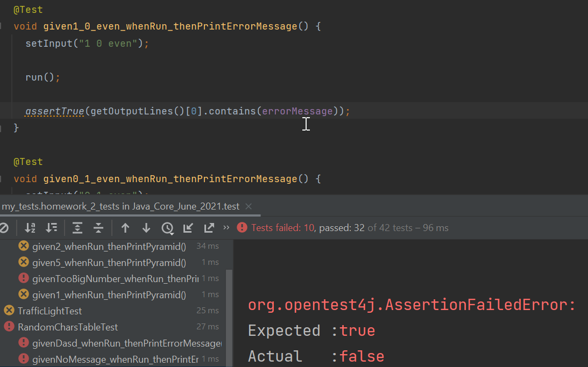Click org.opentest4j.AssertionFailedError output line

click(412, 305)
